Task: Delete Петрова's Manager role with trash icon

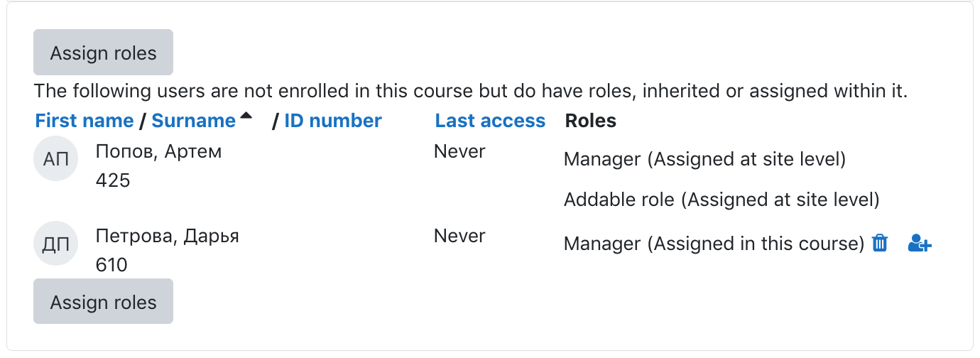Action: 880,243
